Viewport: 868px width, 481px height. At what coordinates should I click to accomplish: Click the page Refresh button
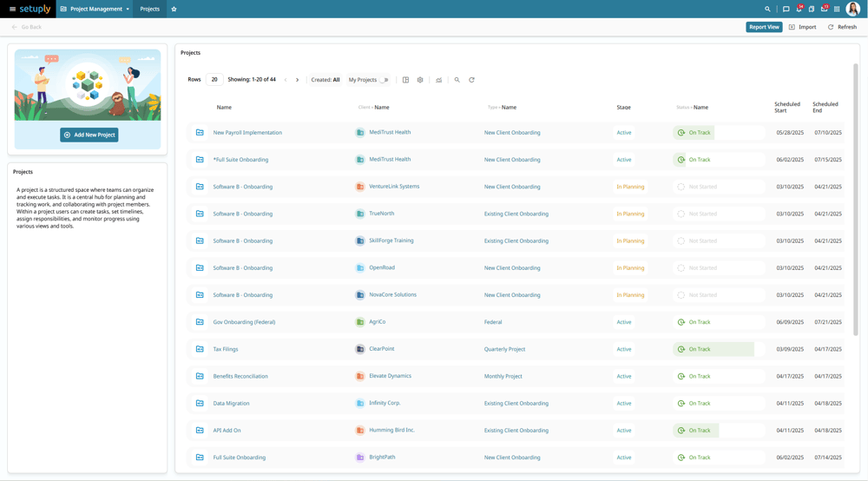(842, 27)
